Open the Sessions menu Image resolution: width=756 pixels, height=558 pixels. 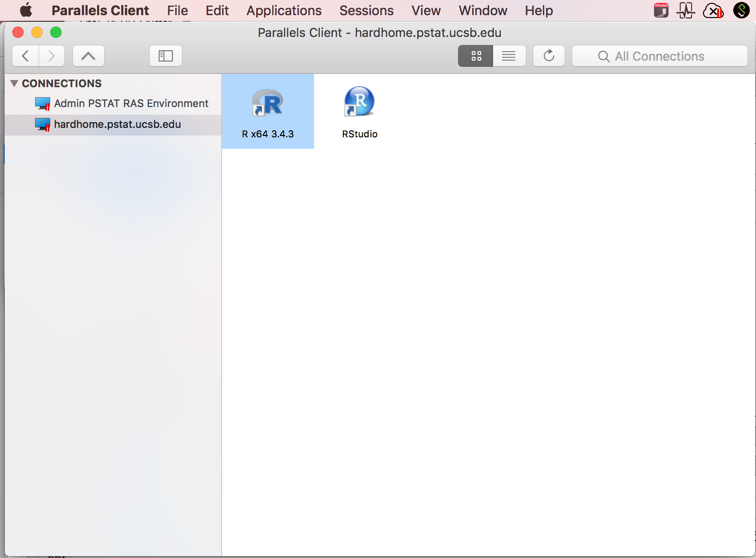(x=366, y=10)
